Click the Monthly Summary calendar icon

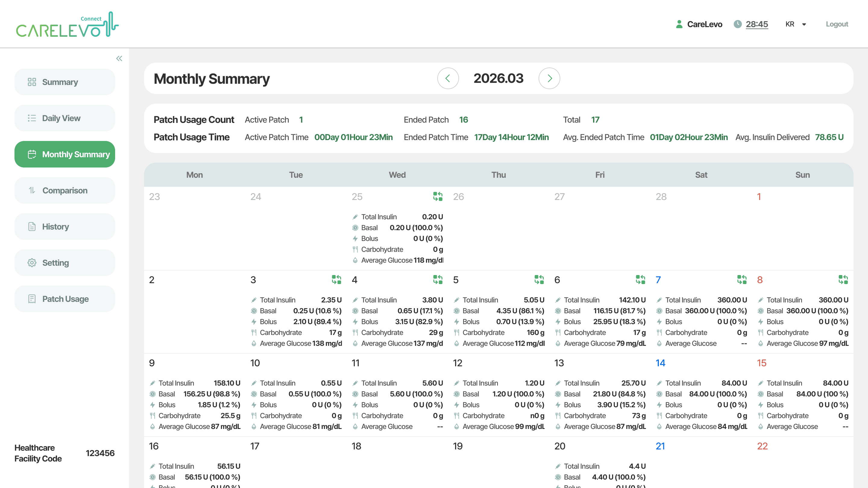(x=32, y=154)
